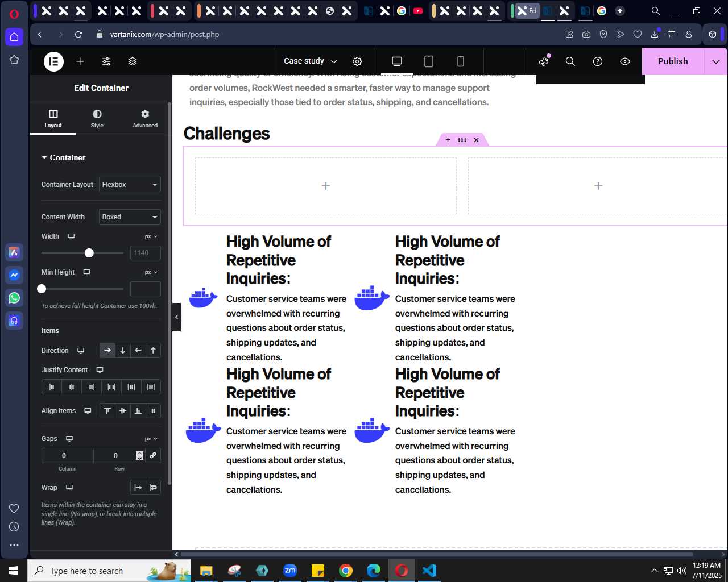Select the Challenges heading
728x582 pixels.
coord(226,134)
